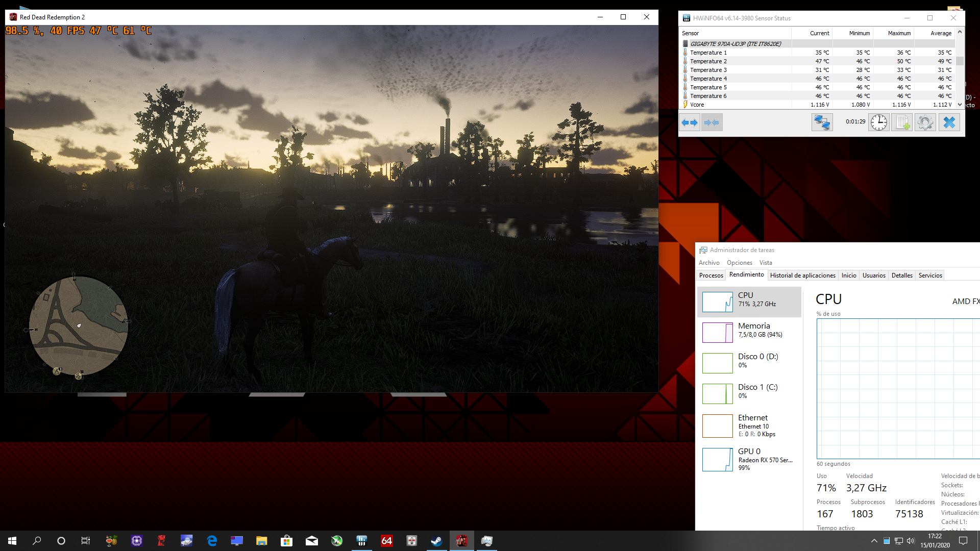Screen dimensions: 980x551
Task: Select GPU 0 Radeon RX 570 panel
Action: [749, 459]
